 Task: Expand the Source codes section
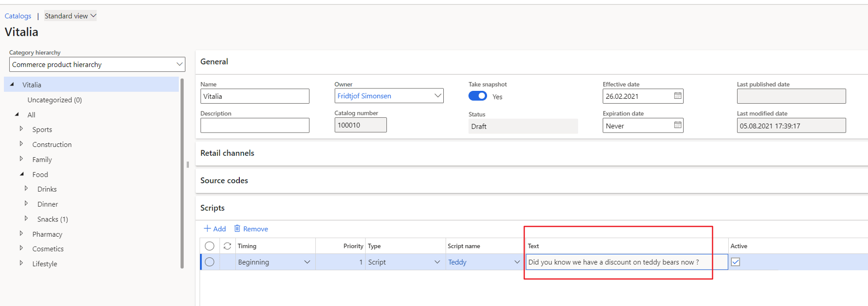click(224, 181)
